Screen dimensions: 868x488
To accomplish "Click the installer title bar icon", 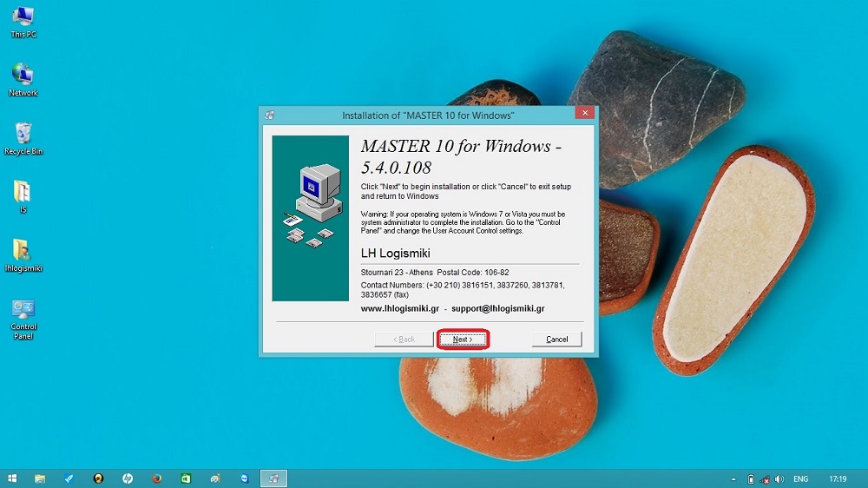I will [270, 115].
